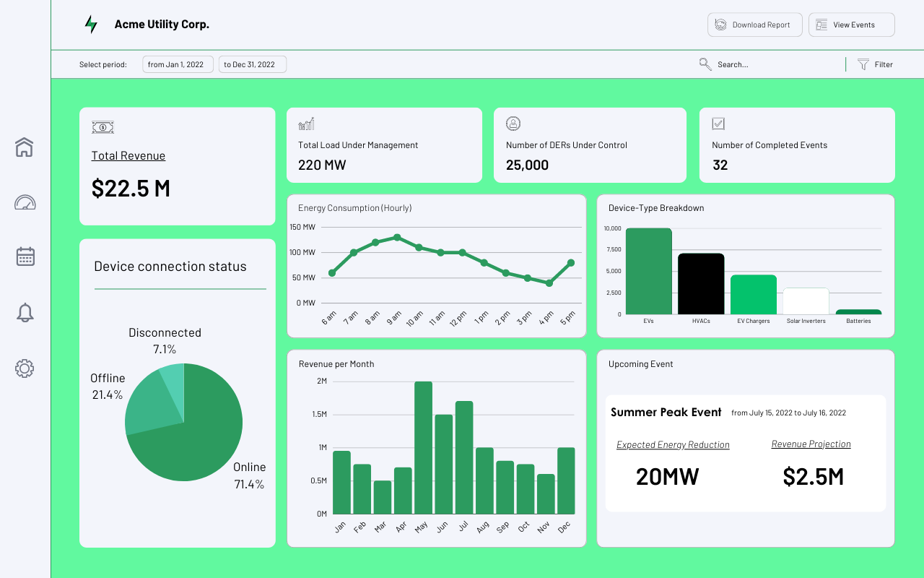Click the 'Select period:' label
924x578 pixels.
click(x=103, y=64)
